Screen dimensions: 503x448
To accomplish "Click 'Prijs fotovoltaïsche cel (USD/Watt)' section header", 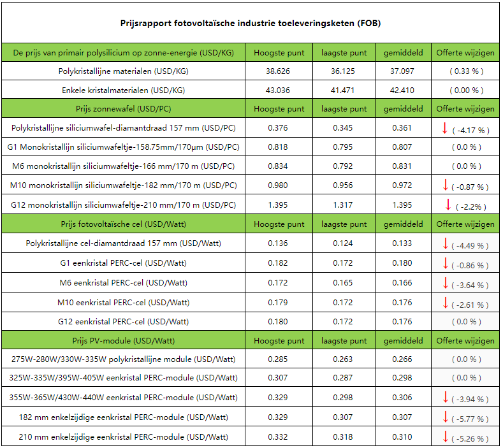I will pyautogui.click(x=124, y=224).
